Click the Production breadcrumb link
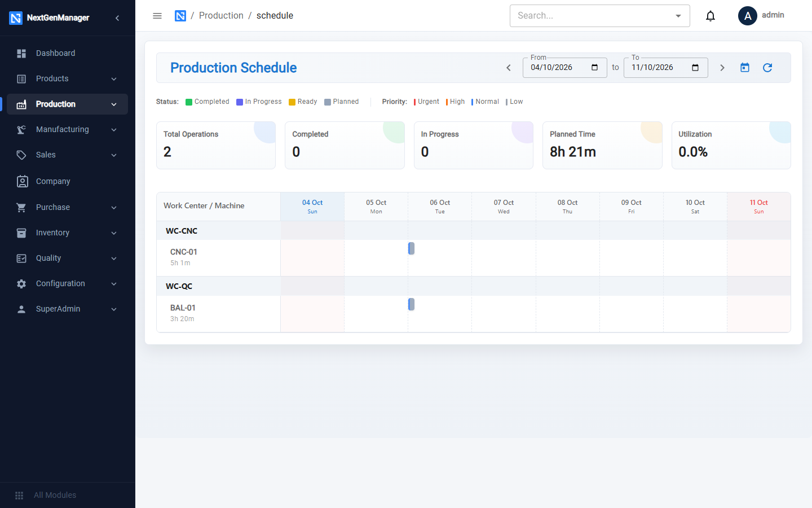812x508 pixels. pyautogui.click(x=221, y=16)
